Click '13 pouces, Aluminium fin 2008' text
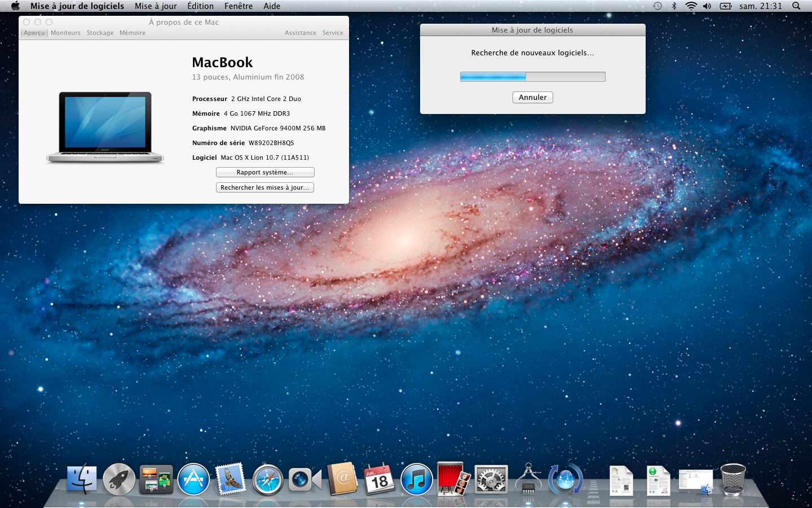The image size is (812, 508). pos(248,77)
